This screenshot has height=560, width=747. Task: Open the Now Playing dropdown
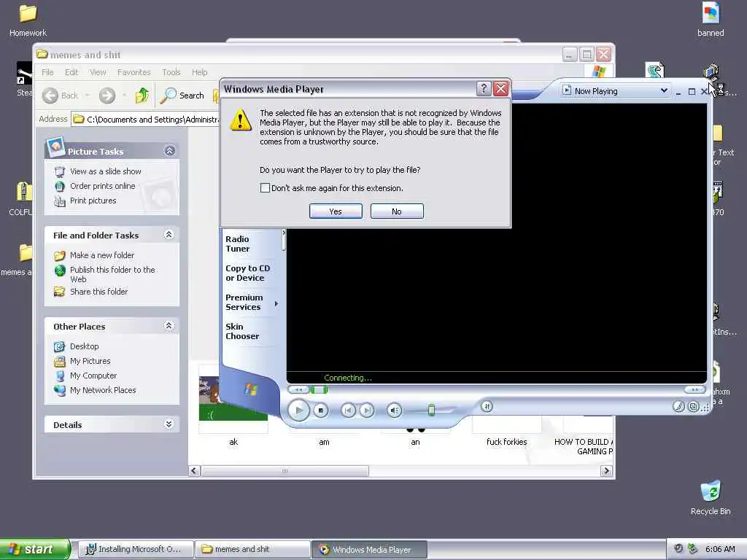pyautogui.click(x=664, y=90)
